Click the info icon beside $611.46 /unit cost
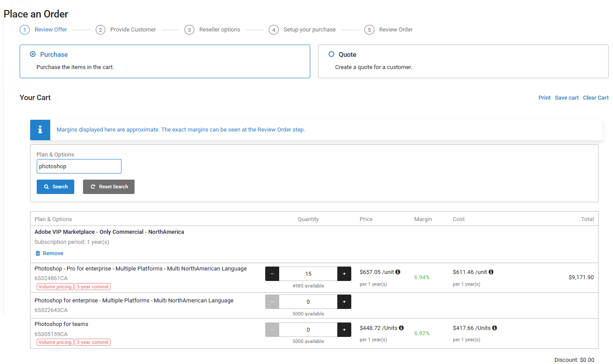The height and width of the screenshot is (364, 613). point(491,272)
